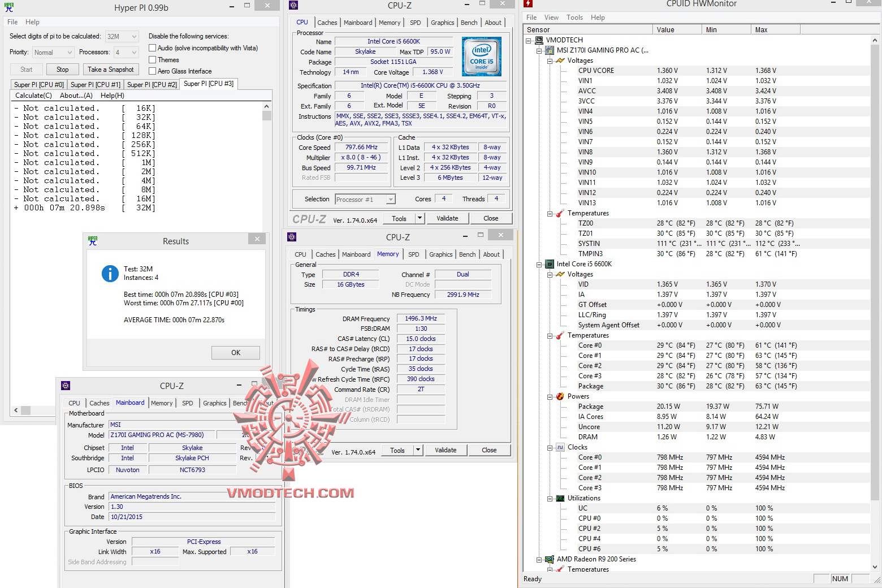882x588 pixels.
Task: Click the blue info icon in the Results dialog
Action: click(x=110, y=274)
